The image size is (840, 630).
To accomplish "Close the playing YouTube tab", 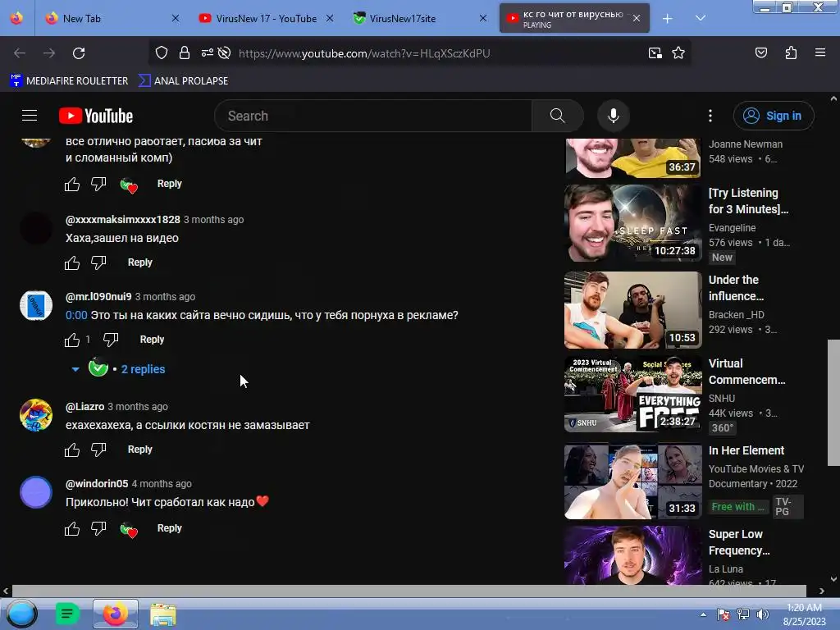I will [x=637, y=18].
